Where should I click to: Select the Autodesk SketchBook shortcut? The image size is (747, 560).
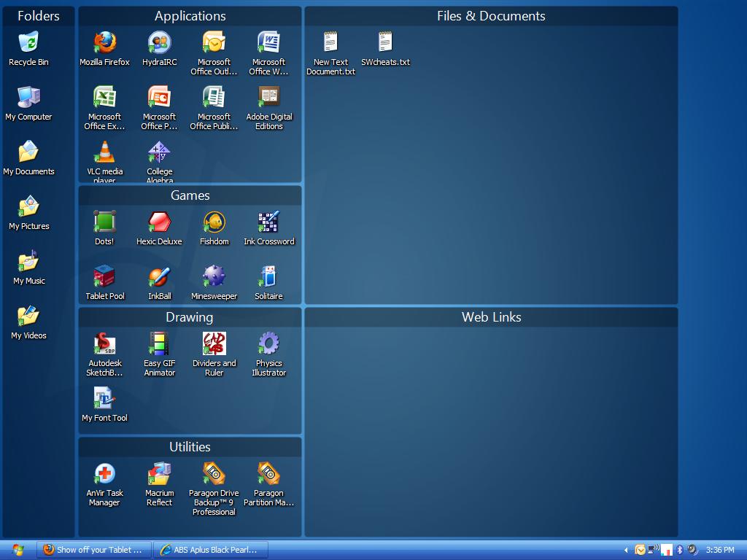104,343
